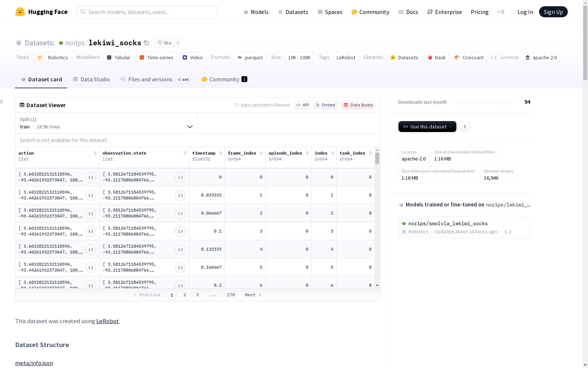Click the Log In link
The image size is (588, 368).
525,12
